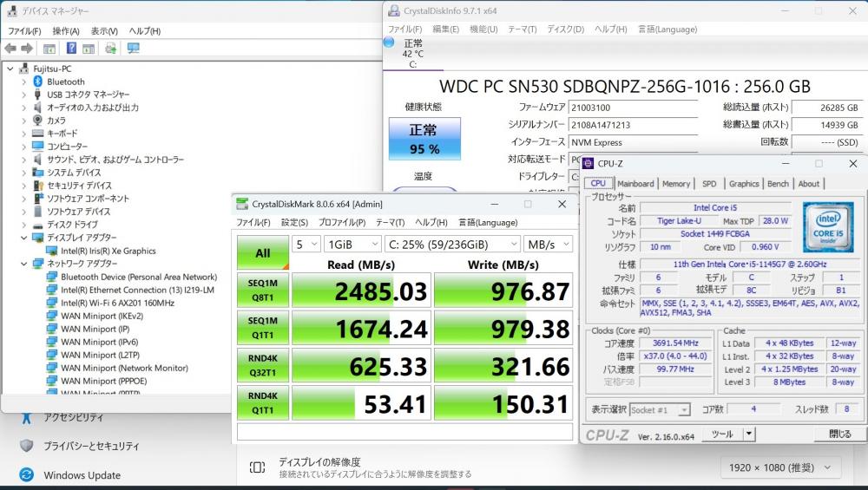Image resolution: width=868 pixels, height=490 pixels.
Task: Open the 1920 × 1080 resolution dropdown
Action: point(780,467)
